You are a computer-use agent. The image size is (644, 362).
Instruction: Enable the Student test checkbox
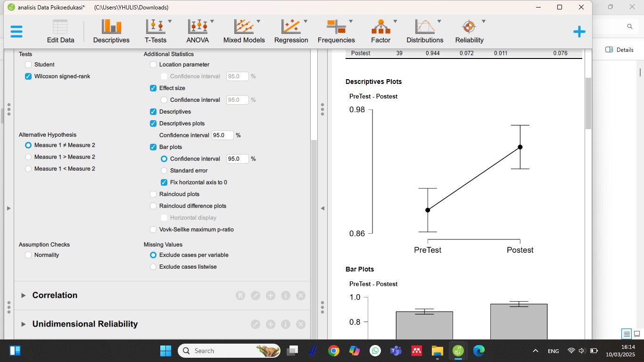click(x=29, y=65)
